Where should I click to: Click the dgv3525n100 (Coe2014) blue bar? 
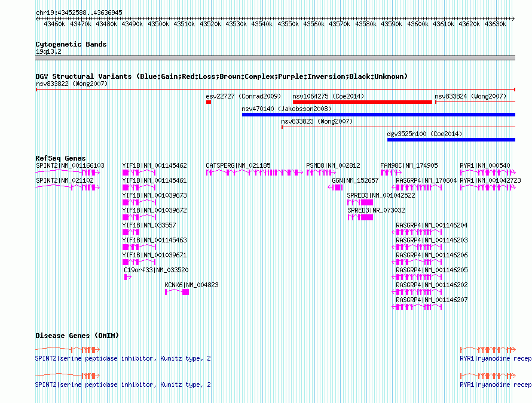click(x=451, y=140)
